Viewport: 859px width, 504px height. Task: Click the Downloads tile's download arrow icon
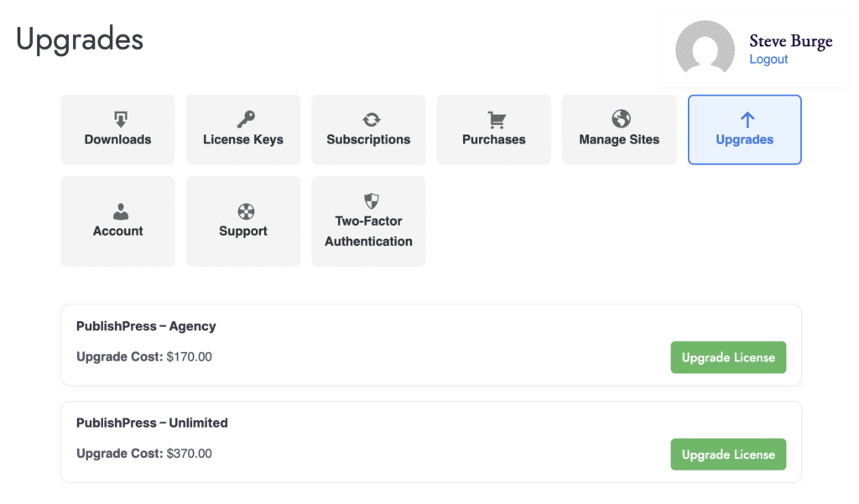(x=118, y=119)
